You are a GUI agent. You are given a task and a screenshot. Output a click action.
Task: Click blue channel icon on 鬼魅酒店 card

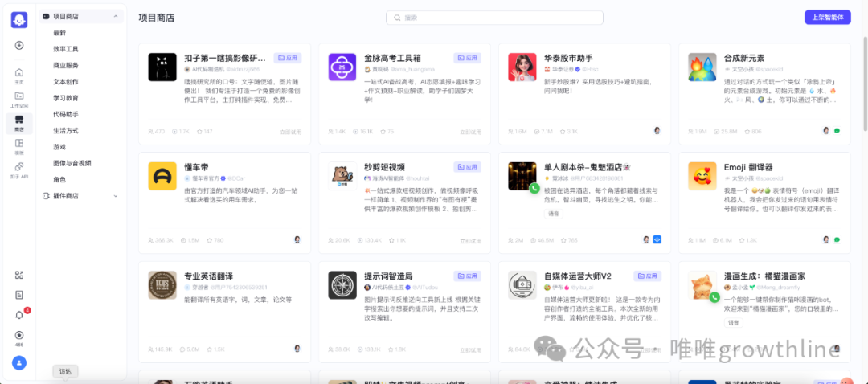tap(657, 239)
